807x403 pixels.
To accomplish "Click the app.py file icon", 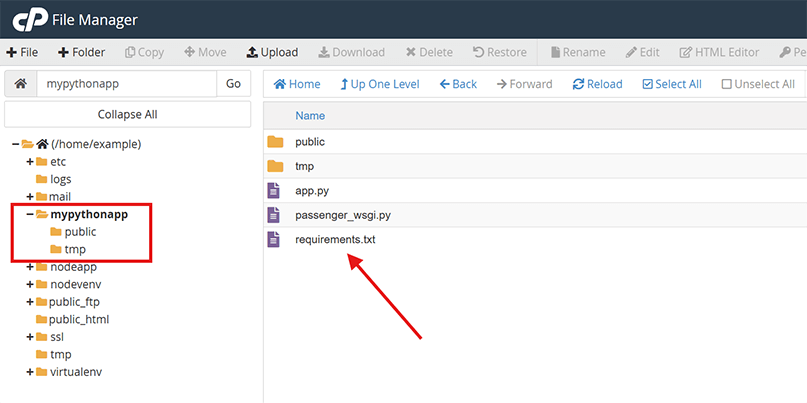I will (274, 191).
